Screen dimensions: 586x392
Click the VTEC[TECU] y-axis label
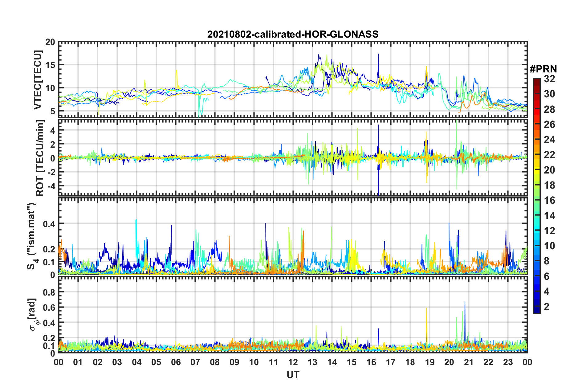(38, 80)
